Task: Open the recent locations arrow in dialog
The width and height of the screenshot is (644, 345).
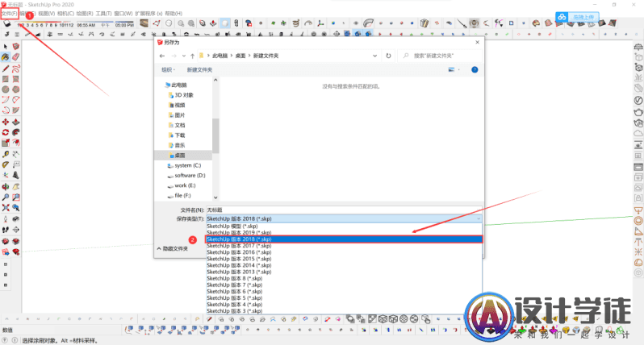Action: [183, 56]
